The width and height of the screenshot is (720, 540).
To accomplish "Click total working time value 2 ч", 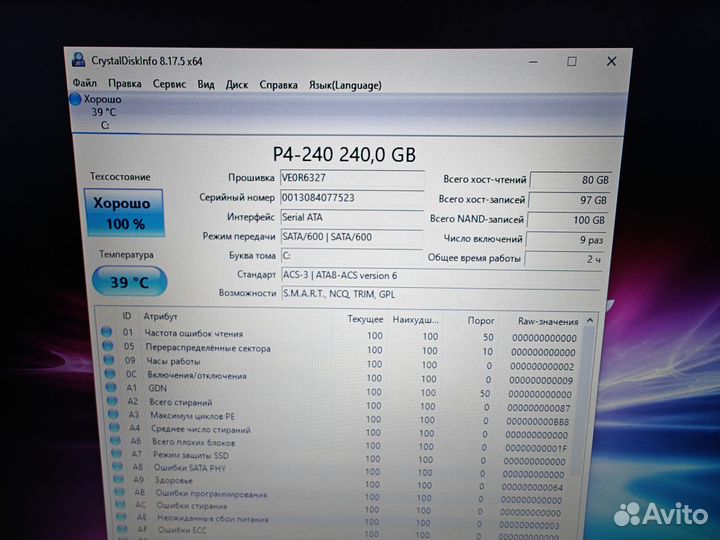I will click(x=565, y=259).
